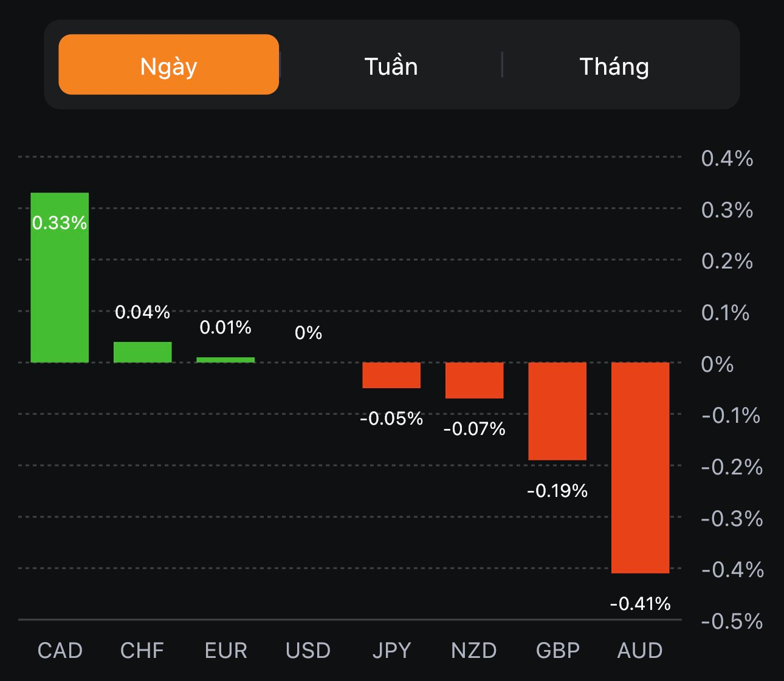Click the -0.19% value label
The height and width of the screenshot is (681, 784).
pyautogui.click(x=557, y=490)
